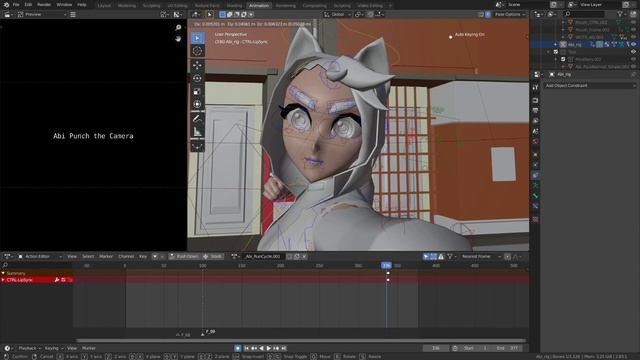
Task: Toggle visibility eye of selected Abi_rig row
Action: coord(633,44)
